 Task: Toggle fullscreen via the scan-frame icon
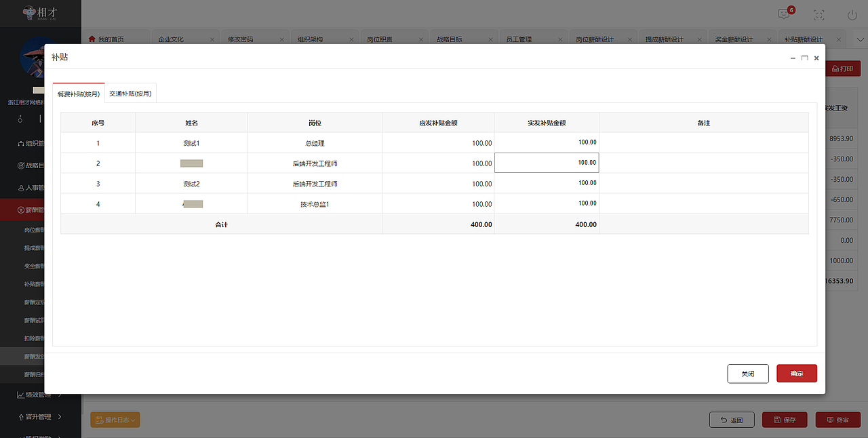point(819,15)
